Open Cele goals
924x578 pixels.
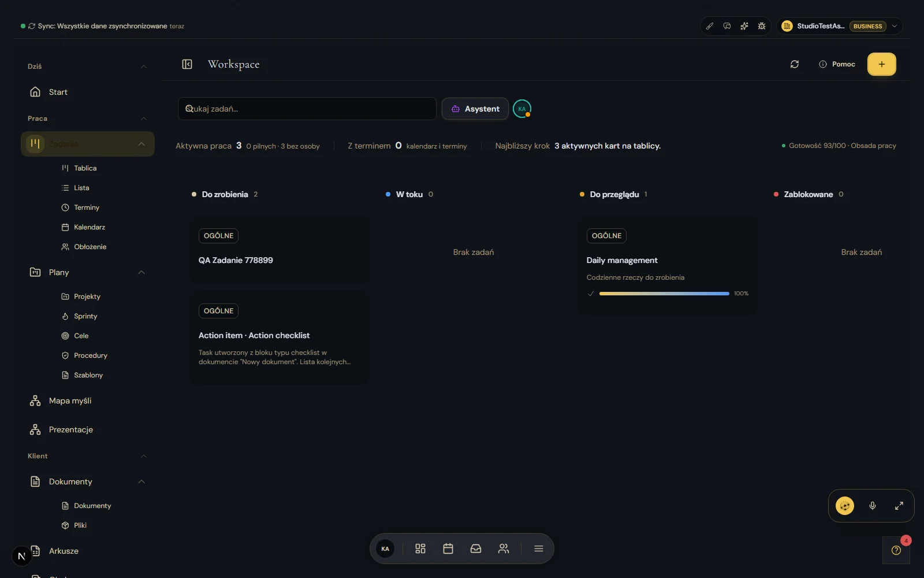81,336
